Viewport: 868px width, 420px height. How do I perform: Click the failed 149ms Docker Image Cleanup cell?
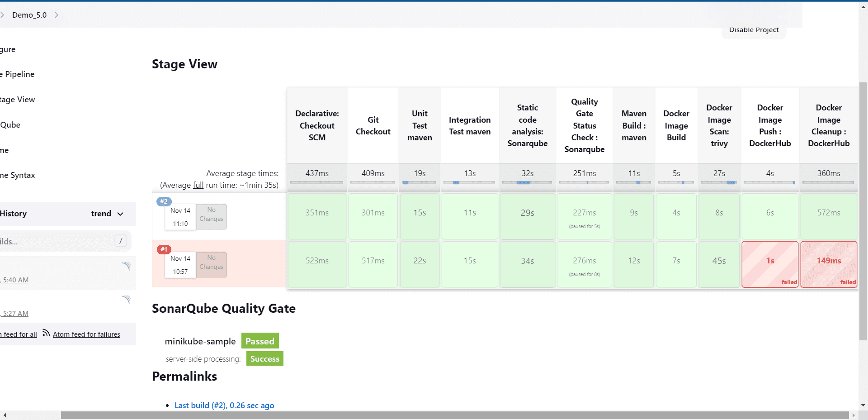click(829, 264)
